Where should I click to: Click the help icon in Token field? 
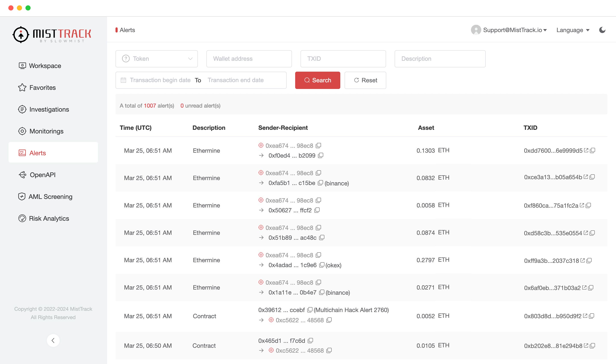pyautogui.click(x=126, y=59)
